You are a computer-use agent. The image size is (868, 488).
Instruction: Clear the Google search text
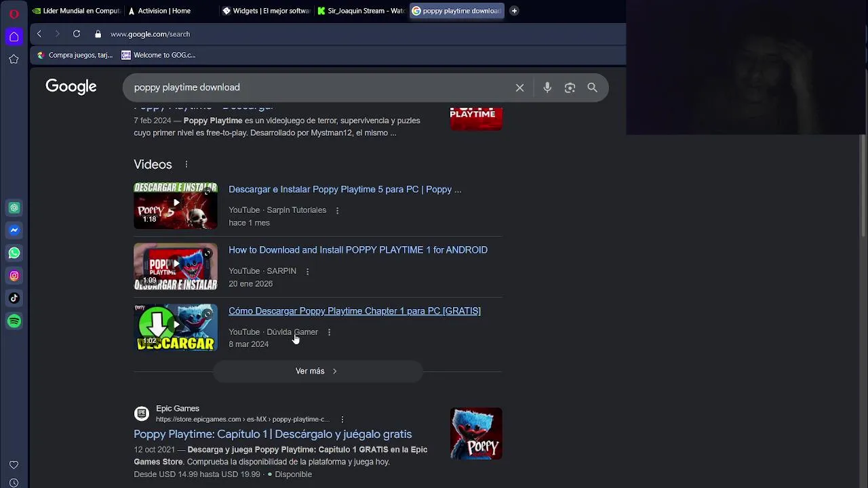(x=519, y=87)
